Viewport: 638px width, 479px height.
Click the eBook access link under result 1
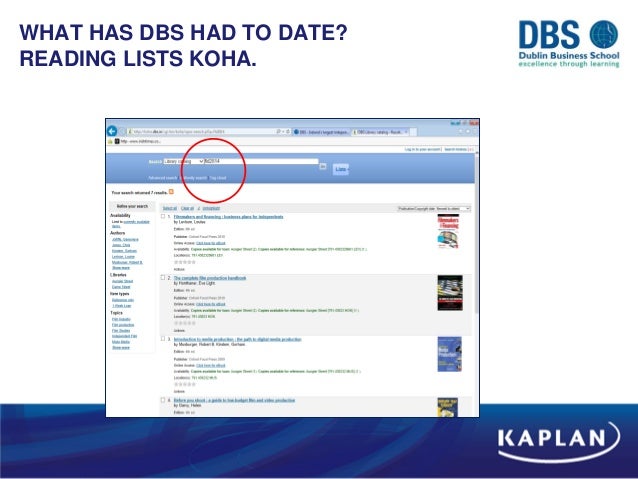click(x=211, y=243)
